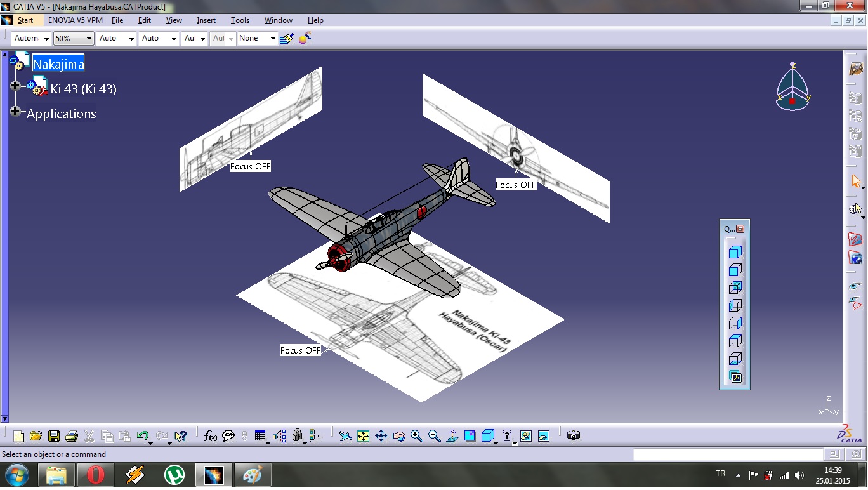Click the side-view blueprint Focus OFF label
The image size is (868, 490).
point(251,166)
